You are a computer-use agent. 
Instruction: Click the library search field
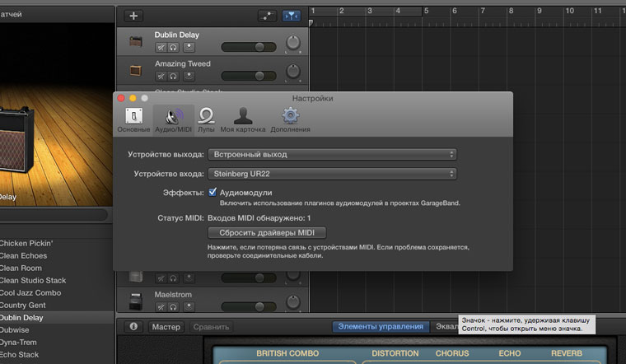pos(54,215)
